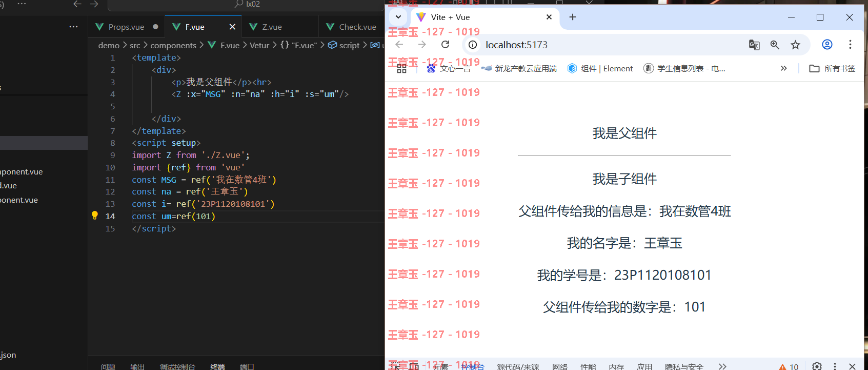The width and height of the screenshot is (868, 370).
Task: Switch to the Props.vue editor tab
Action: click(126, 27)
